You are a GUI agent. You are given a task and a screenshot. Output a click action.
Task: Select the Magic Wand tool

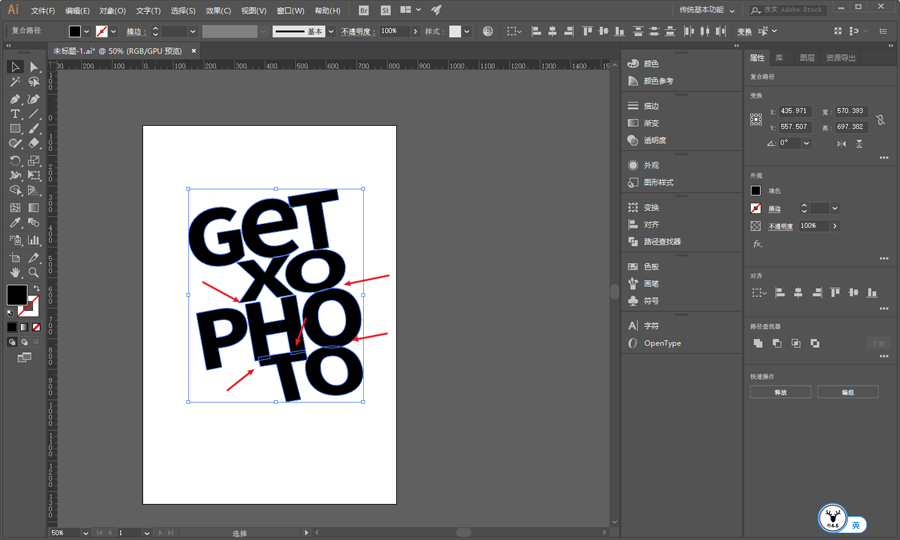click(x=15, y=83)
